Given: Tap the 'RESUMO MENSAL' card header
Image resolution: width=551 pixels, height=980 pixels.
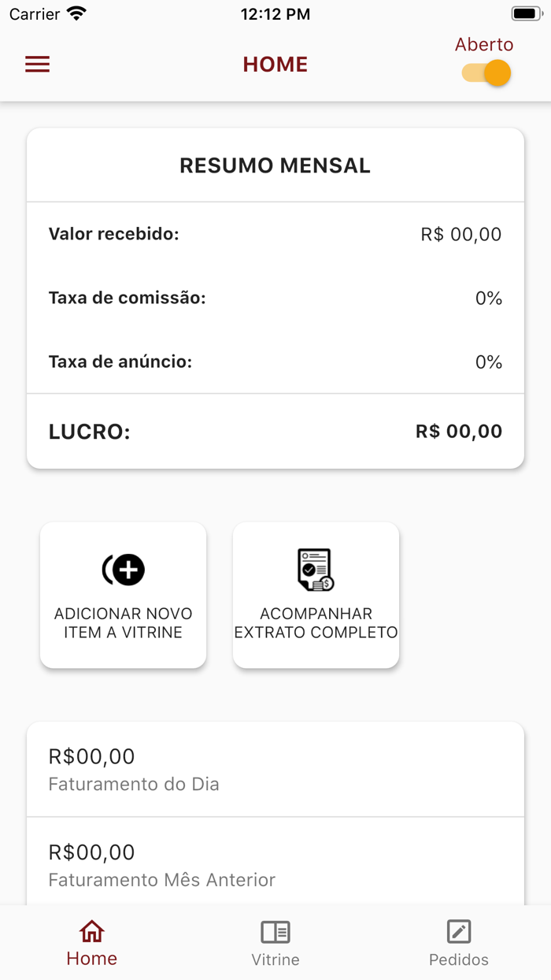Looking at the screenshot, I should click(x=275, y=165).
